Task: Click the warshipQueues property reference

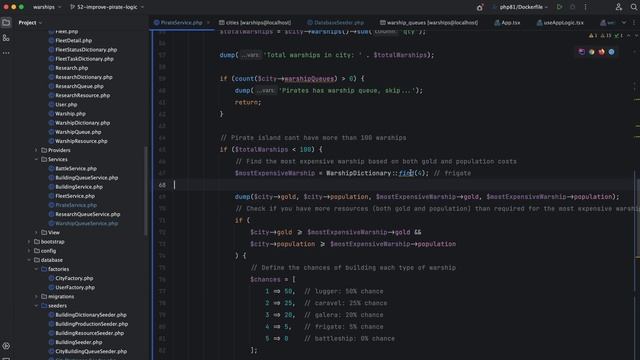Action: 309,79
